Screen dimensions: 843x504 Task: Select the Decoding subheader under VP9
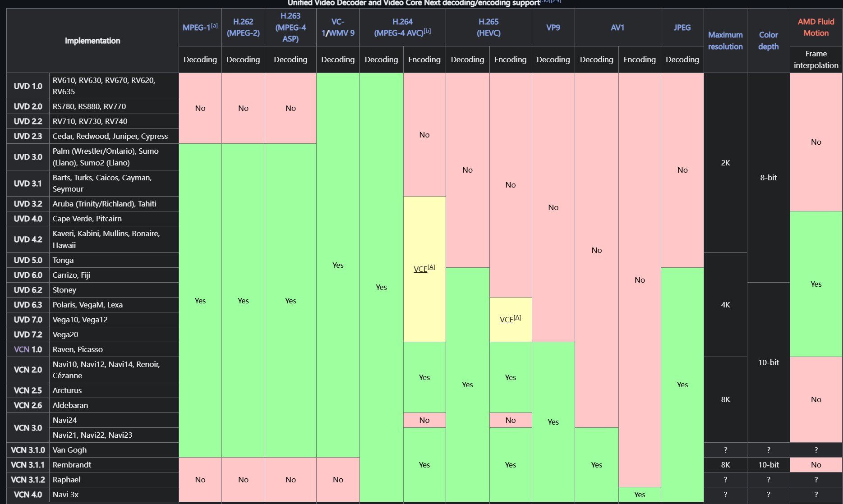(553, 60)
